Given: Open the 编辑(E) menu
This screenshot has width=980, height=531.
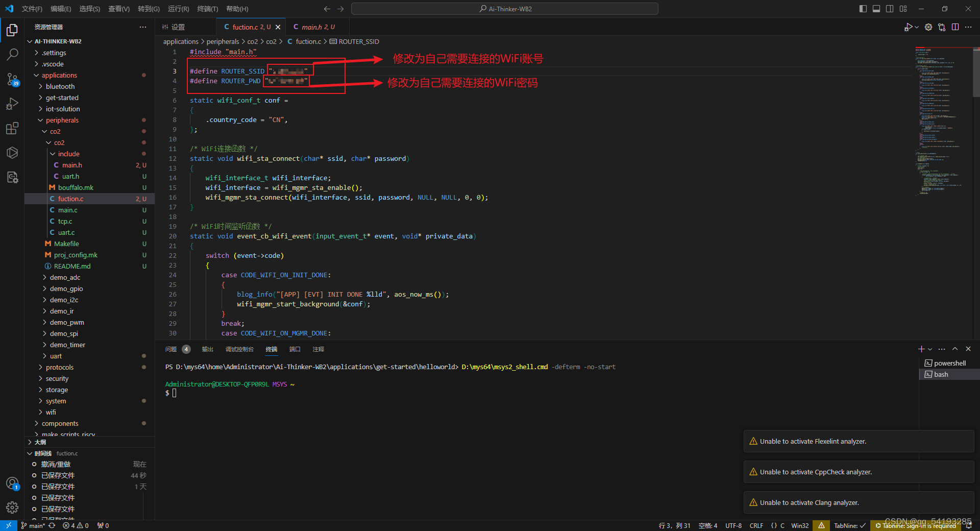Looking at the screenshot, I should pos(61,9).
